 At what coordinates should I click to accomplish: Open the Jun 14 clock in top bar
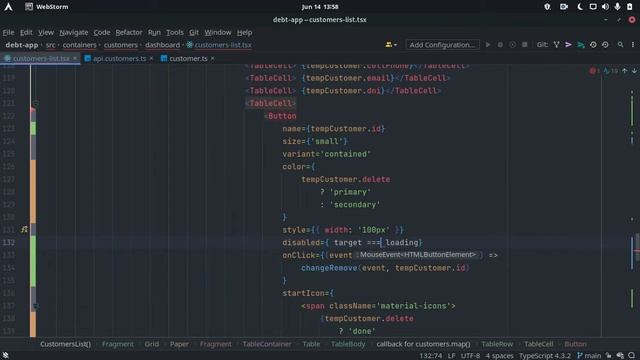(320, 7)
